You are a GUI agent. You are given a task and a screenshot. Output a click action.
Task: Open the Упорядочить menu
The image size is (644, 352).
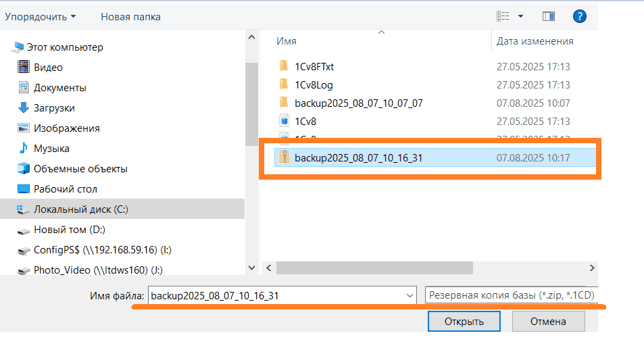tap(40, 16)
